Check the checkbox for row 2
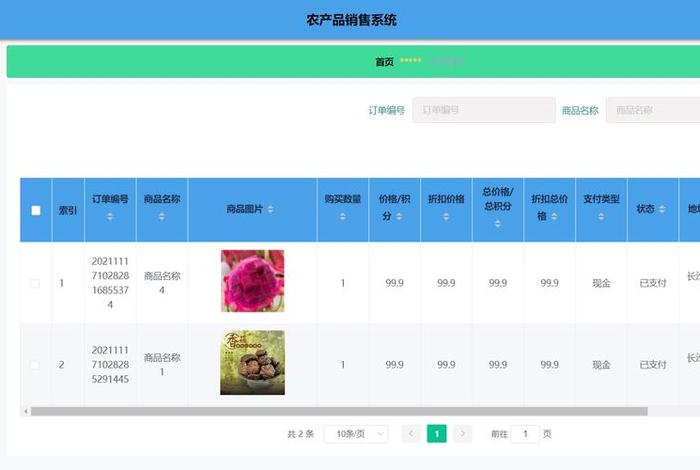This screenshot has height=470, width=700. [x=35, y=365]
